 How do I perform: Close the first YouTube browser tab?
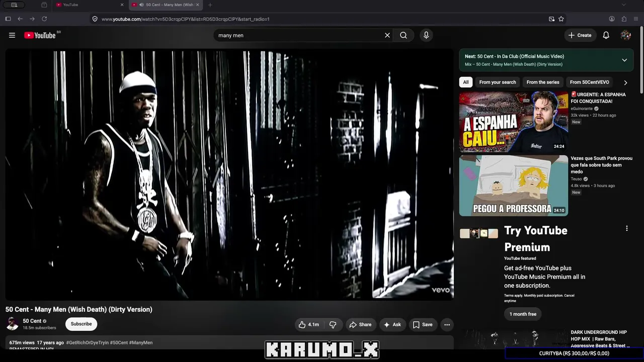click(122, 5)
